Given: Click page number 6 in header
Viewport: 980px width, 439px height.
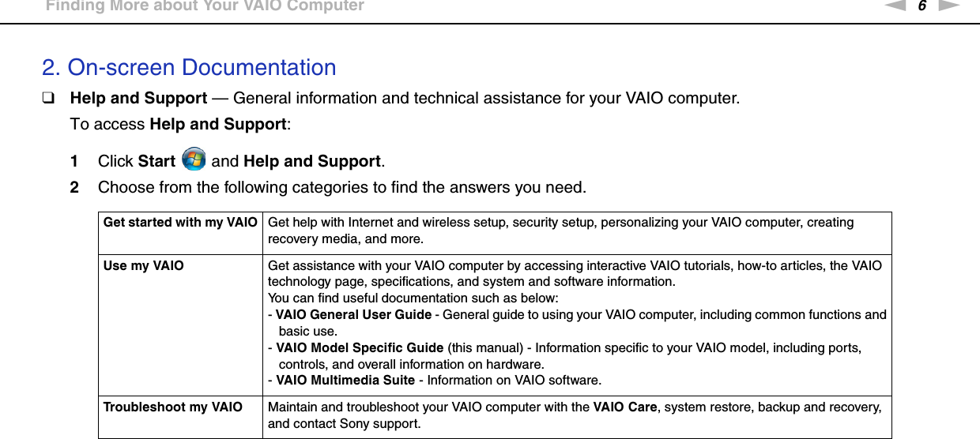Looking at the screenshot, I should [921, 6].
